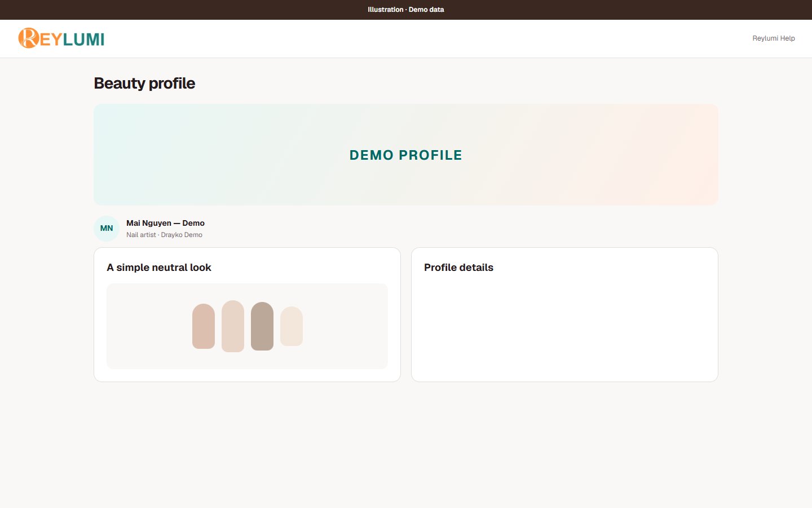Click the Nail artist · Drayko Demo subtitle
The image size is (812, 508).
(164, 235)
